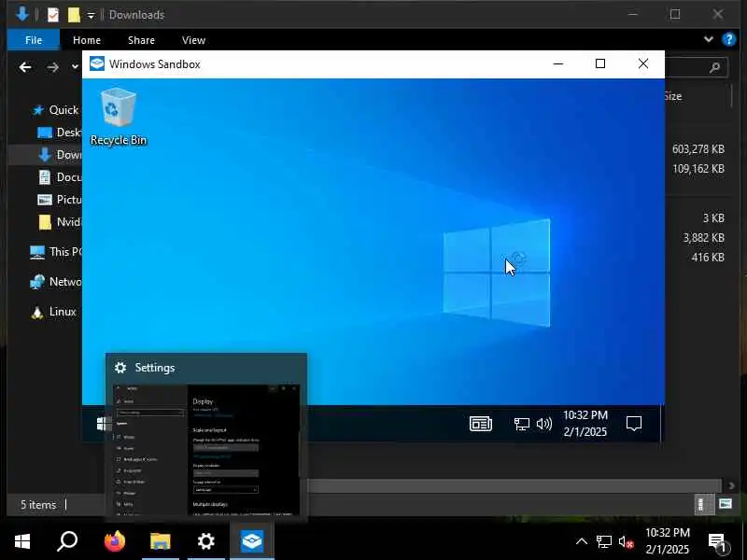747x560 pixels.
Task: Open the Sandbox Start button
Action: [x=103, y=424]
